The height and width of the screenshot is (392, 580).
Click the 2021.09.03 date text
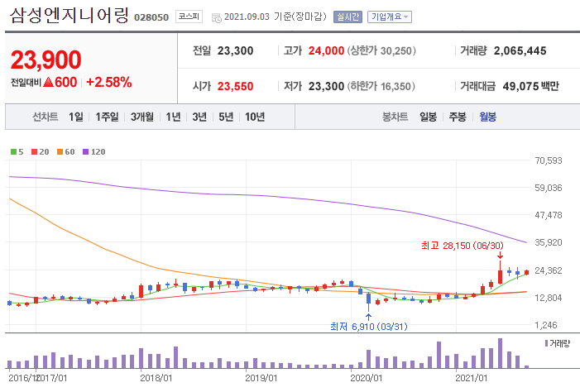click(x=247, y=17)
